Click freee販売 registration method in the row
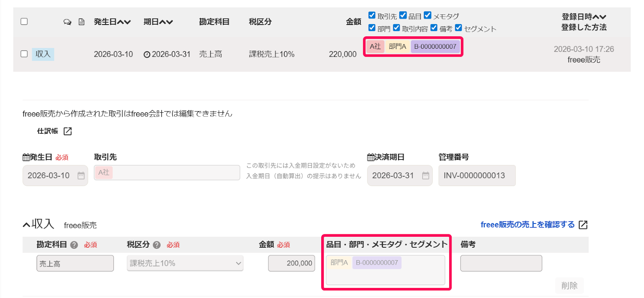Image resolution: width=644 pixels, height=298 pixels. tap(584, 60)
